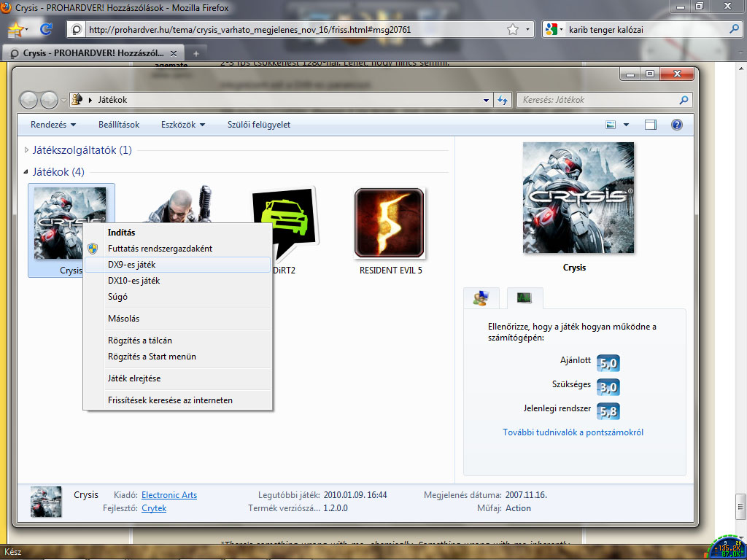Switch to the performance monitor tab icon
The image size is (747, 560).
(x=524, y=298)
